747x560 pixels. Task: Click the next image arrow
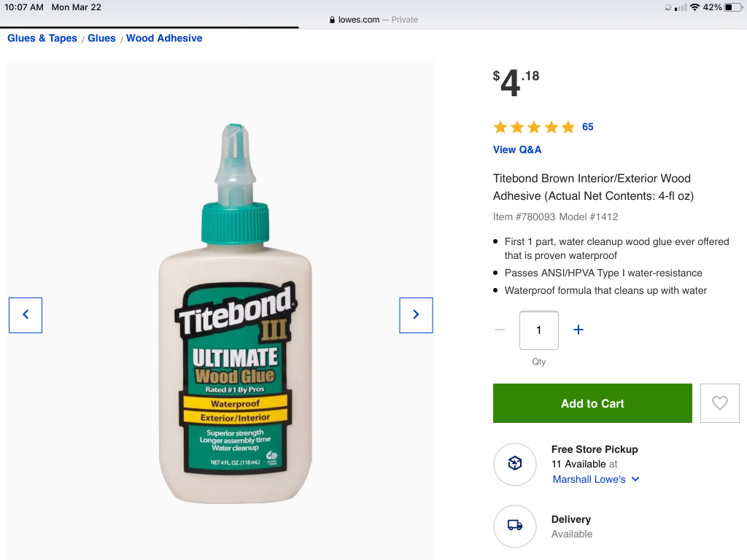click(416, 315)
